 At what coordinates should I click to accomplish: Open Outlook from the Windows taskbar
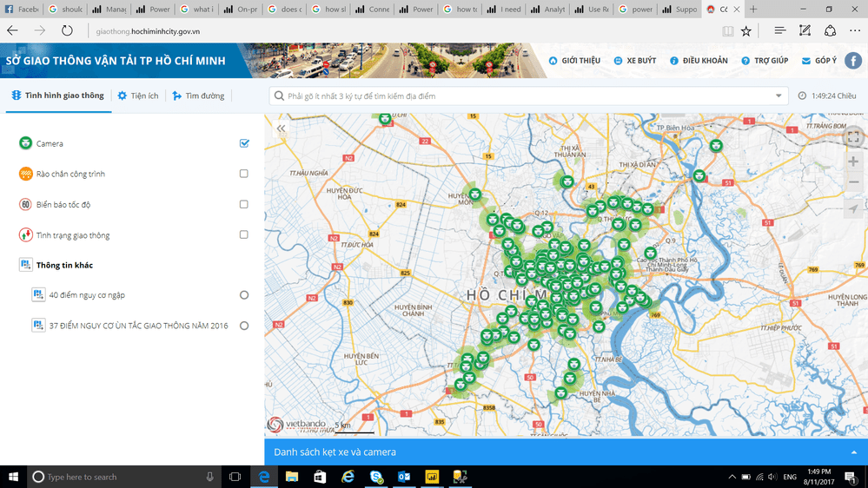(404, 477)
